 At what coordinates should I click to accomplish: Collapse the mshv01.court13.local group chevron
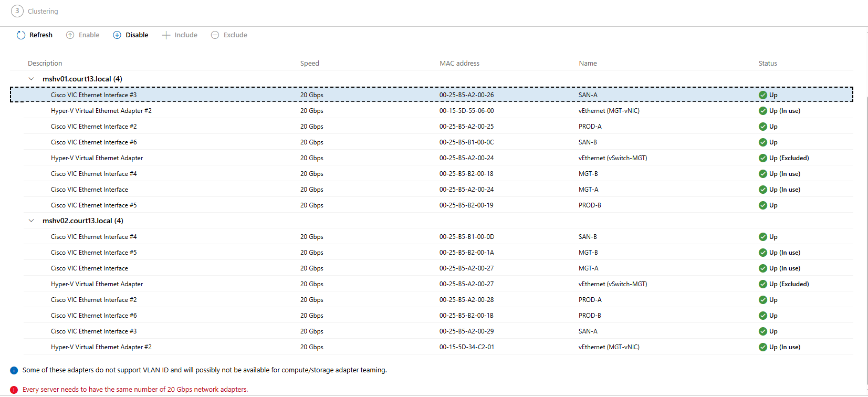tap(31, 79)
